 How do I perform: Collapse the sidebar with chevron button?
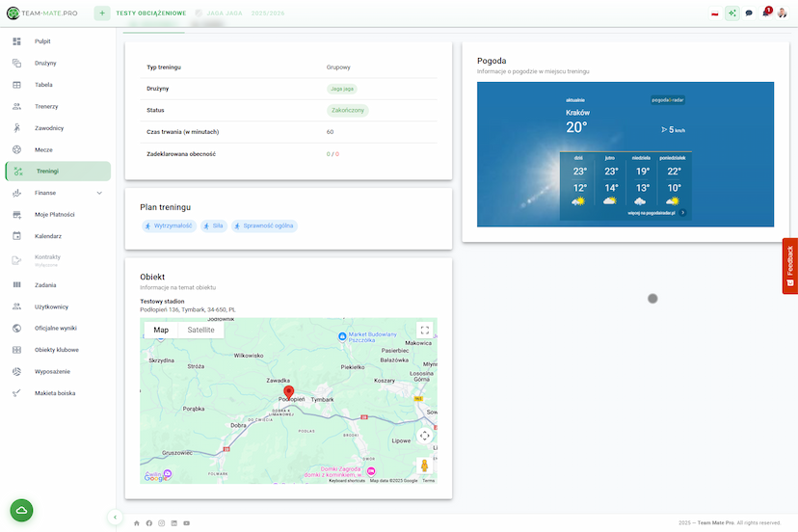pyautogui.click(x=115, y=518)
